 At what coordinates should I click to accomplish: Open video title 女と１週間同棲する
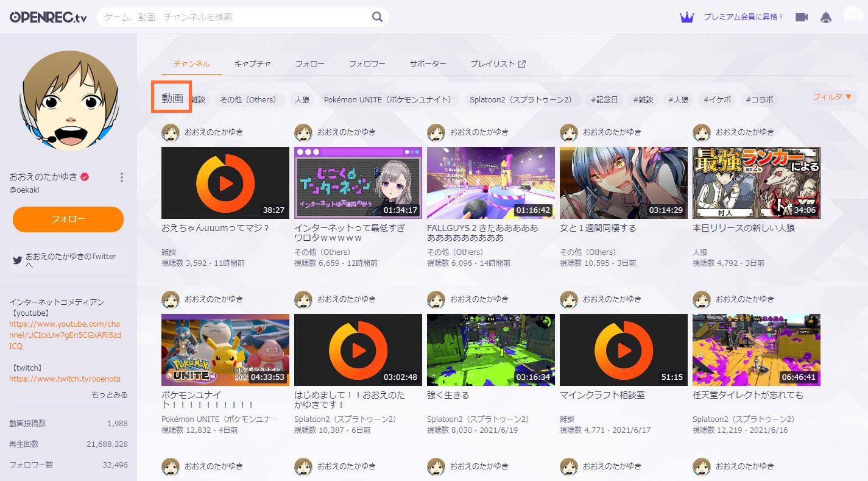(598, 228)
